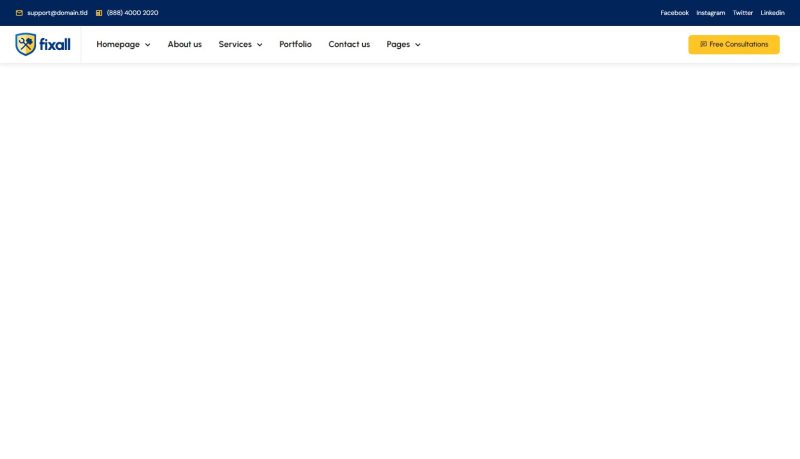Go to Contact us
The image size is (800, 459).
point(349,44)
